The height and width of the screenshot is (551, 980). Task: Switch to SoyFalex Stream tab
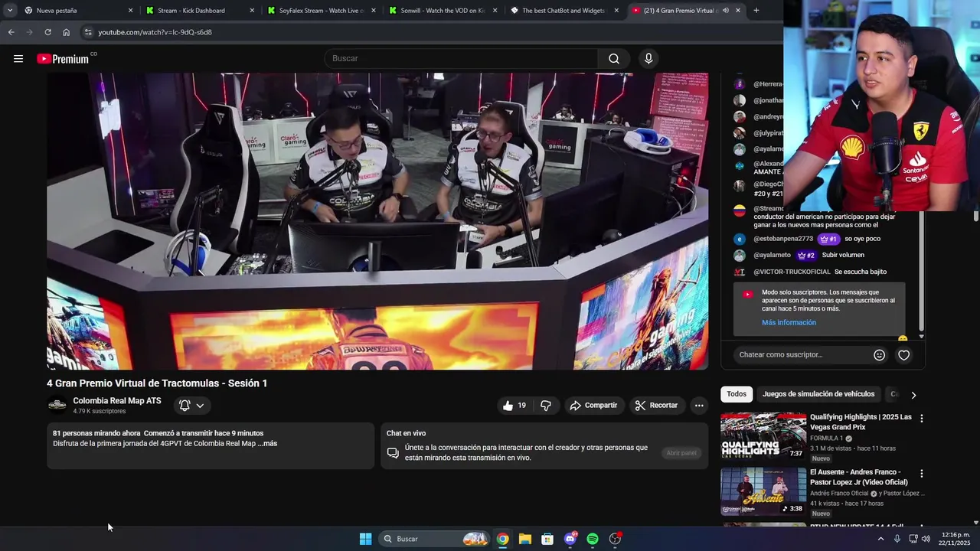click(x=320, y=11)
